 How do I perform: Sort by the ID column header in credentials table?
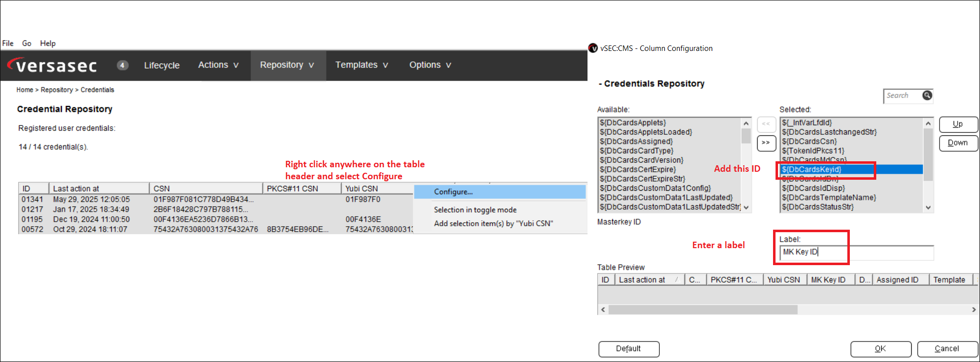(33, 188)
